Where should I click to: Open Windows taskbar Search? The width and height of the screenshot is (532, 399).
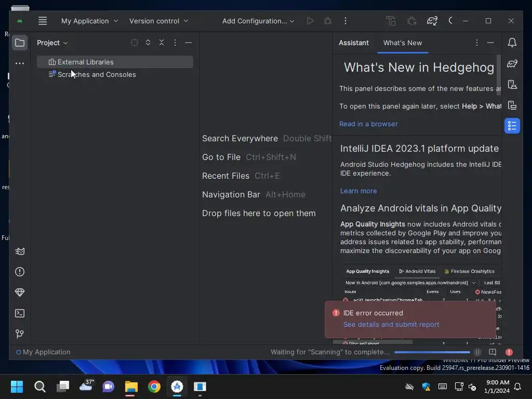coord(39,387)
